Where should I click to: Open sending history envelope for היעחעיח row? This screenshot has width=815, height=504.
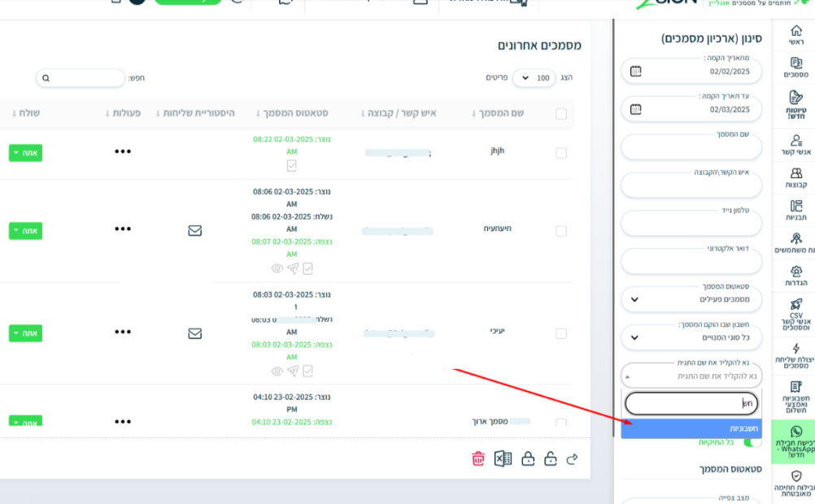pyautogui.click(x=194, y=231)
